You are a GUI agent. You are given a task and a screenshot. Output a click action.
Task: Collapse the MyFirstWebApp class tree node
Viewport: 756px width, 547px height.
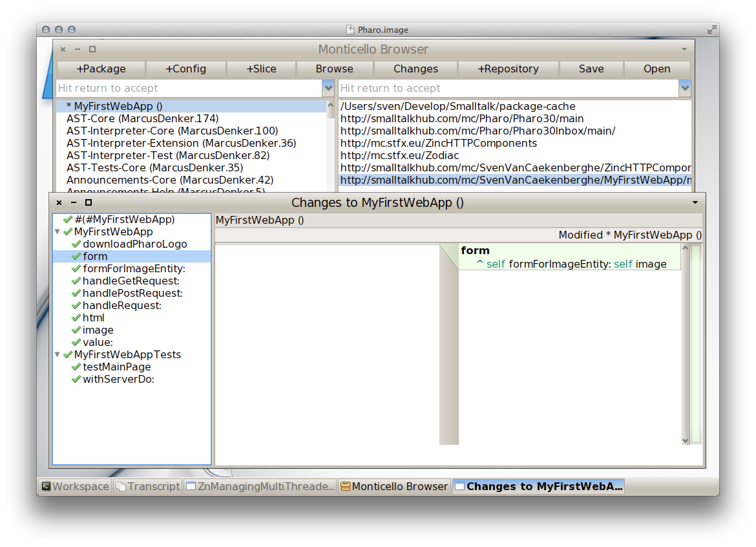coord(58,232)
